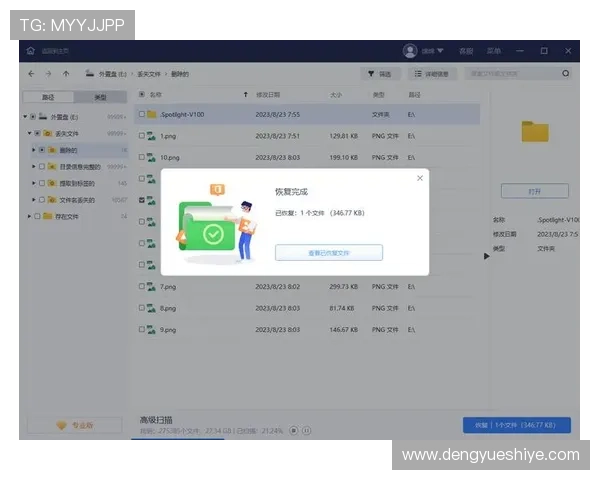This screenshot has height=480, width=600.
Task: Click the 查看已恢复文件 button
Action: point(329,253)
